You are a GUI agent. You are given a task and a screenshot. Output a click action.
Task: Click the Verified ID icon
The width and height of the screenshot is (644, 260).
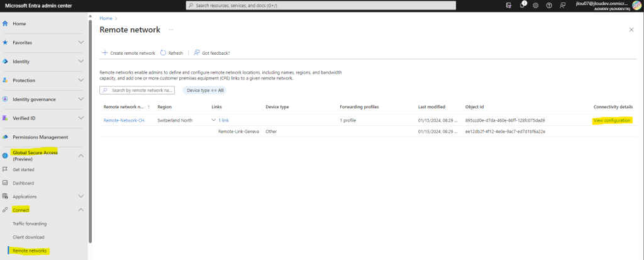(5, 118)
